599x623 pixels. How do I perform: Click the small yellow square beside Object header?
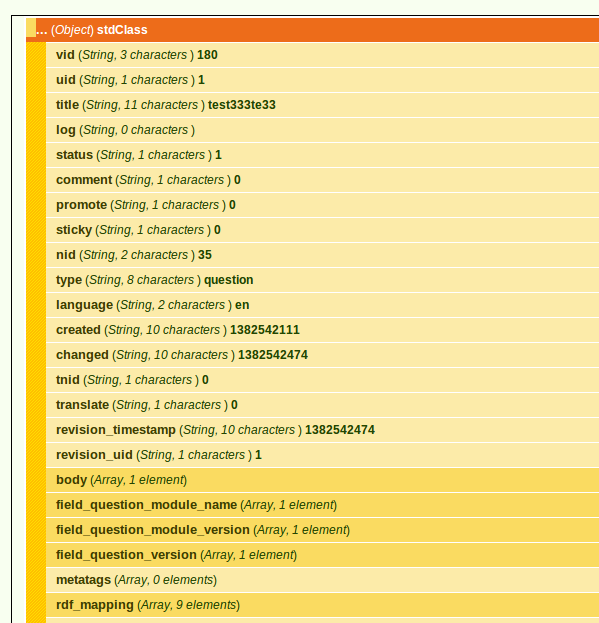[x=31, y=27]
